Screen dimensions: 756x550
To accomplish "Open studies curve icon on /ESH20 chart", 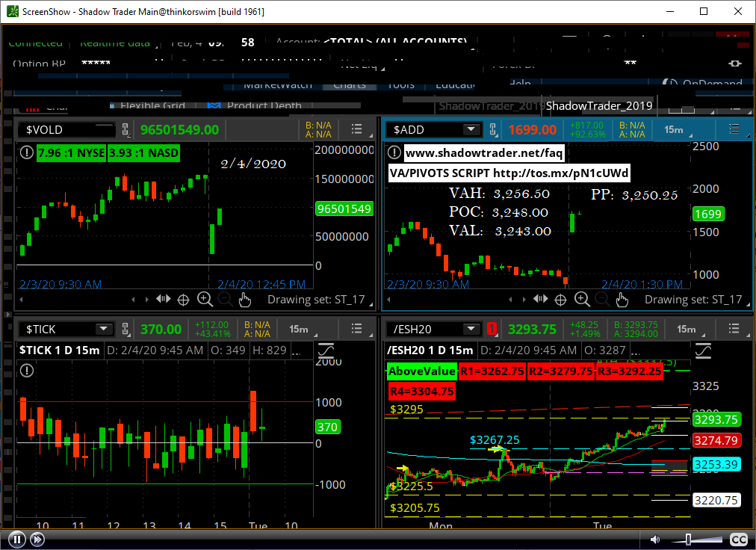I will [x=703, y=350].
